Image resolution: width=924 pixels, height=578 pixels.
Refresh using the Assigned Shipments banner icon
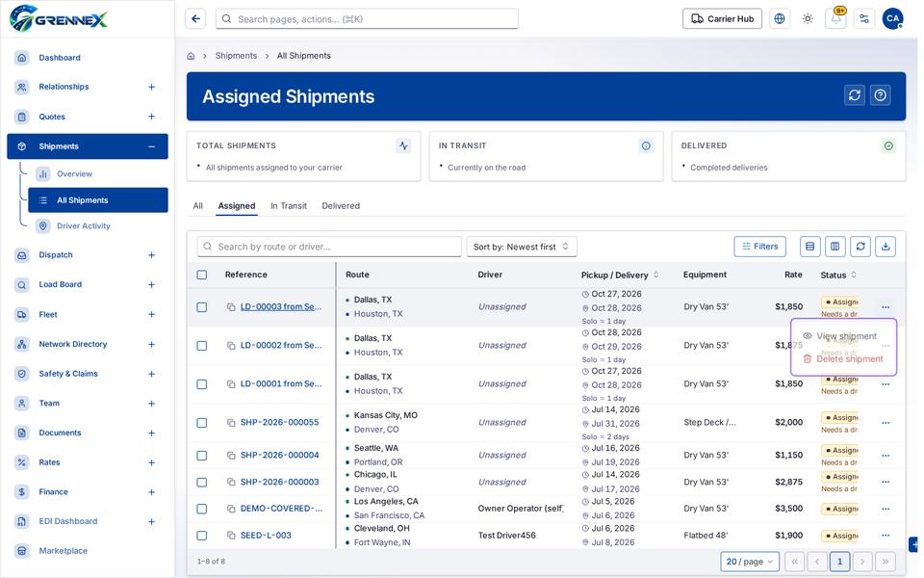click(x=855, y=95)
